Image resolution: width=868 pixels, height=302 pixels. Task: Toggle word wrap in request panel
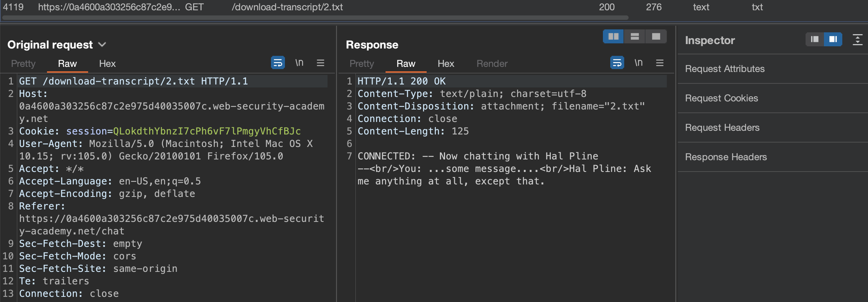[x=278, y=63]
